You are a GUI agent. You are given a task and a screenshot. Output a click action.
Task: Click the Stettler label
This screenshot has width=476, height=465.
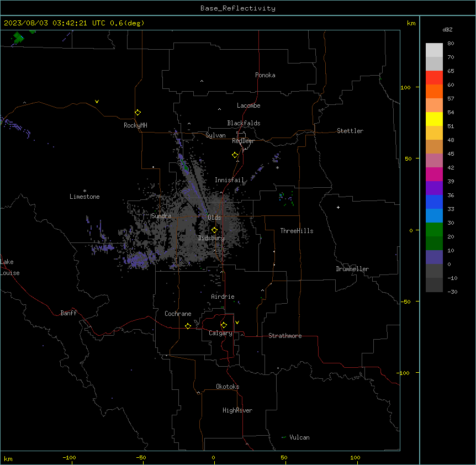[x=350, y=131]
